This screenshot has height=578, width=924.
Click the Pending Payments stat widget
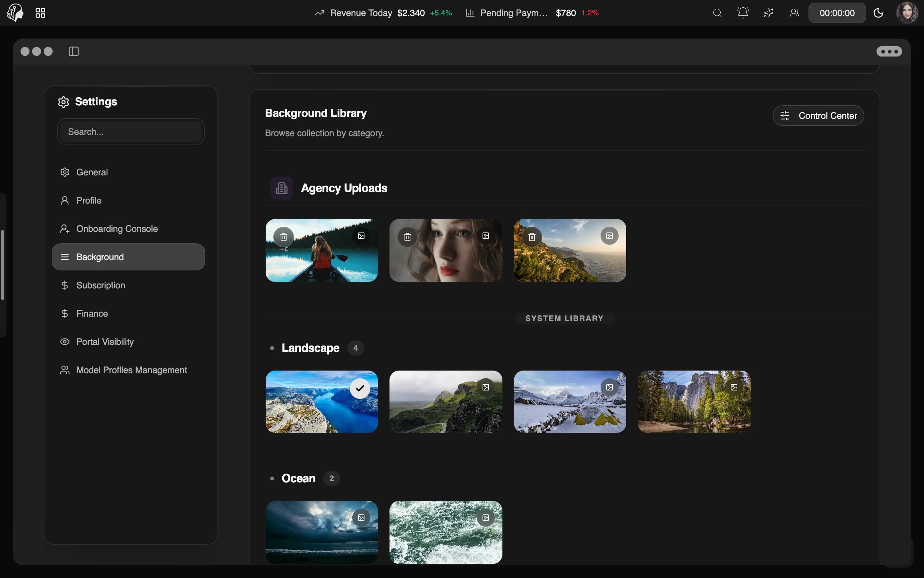532,13
